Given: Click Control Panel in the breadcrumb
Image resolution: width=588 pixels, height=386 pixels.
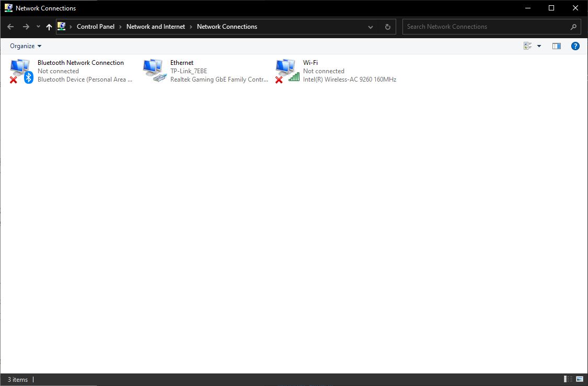Looking at the screenshot, I should tap(95, 27).
